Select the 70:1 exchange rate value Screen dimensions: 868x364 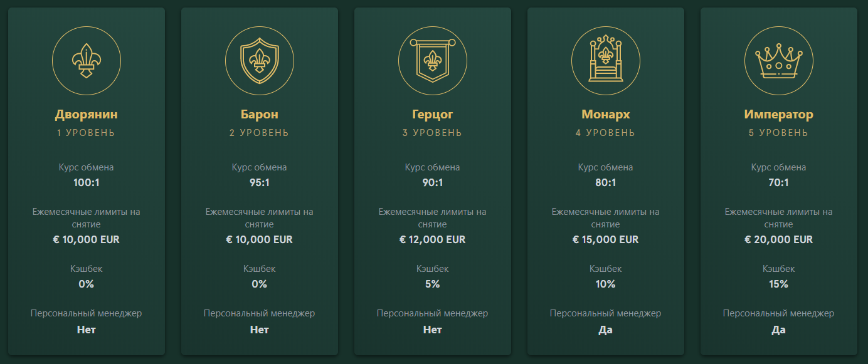[x=779, y=183]
